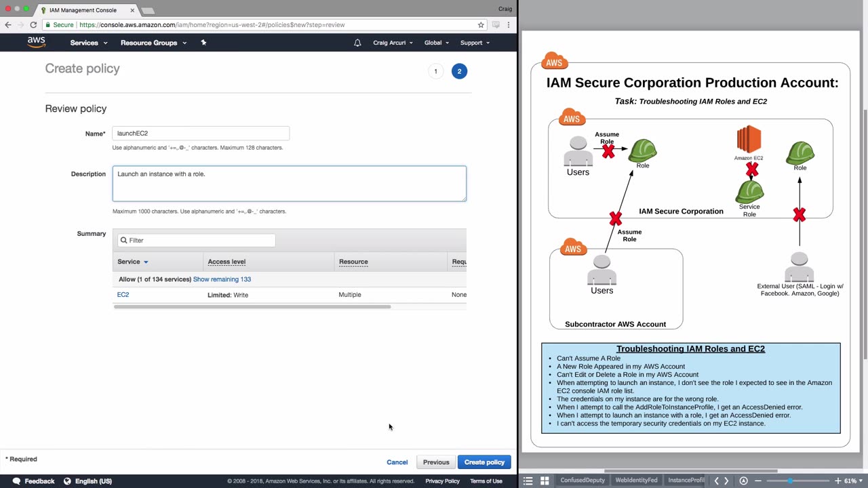Viewport: 868px width, 488px height.
Task: Sort by the Service column arrow
Action: pos(145,262)
